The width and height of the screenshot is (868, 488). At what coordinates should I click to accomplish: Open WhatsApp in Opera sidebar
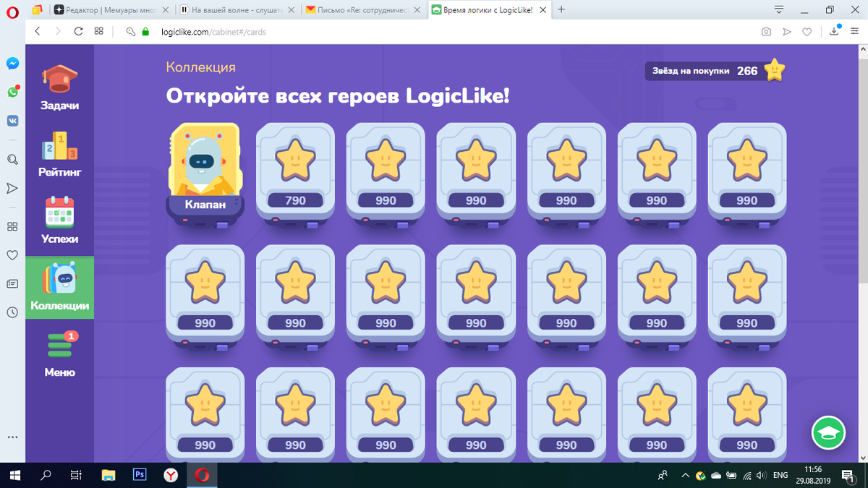point(12,92)
